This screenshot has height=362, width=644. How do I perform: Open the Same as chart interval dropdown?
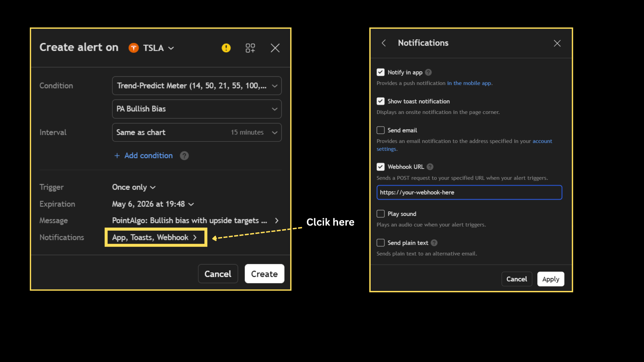pos(197,132)
